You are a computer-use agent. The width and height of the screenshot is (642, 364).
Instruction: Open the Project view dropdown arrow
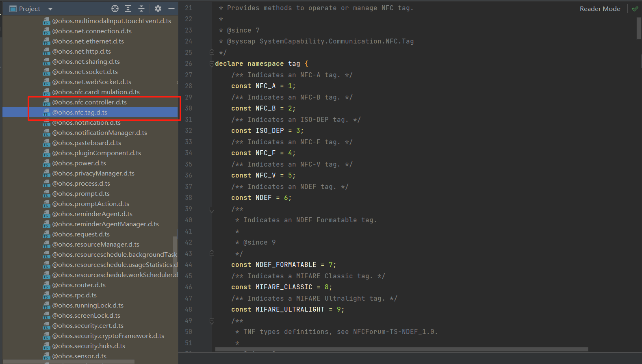click(50, 9)
